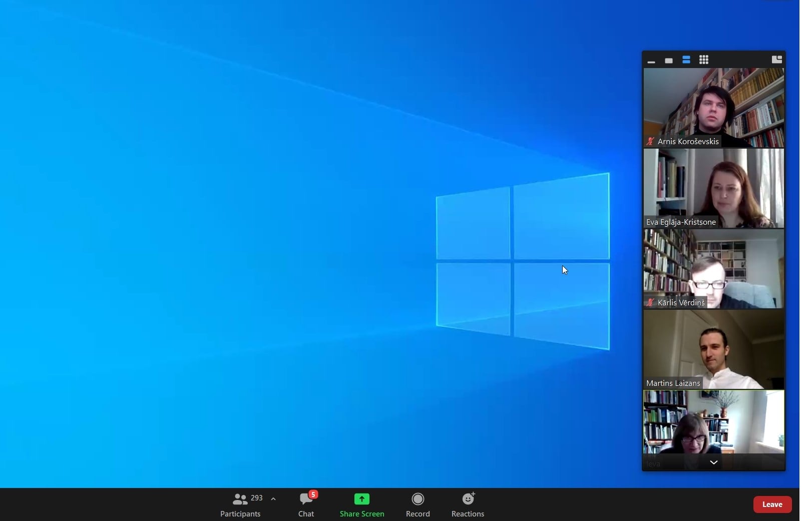
Task: Select Ieva's video thumbnail at the bottom
Action: pyautogui.click(x=714, y=430)
